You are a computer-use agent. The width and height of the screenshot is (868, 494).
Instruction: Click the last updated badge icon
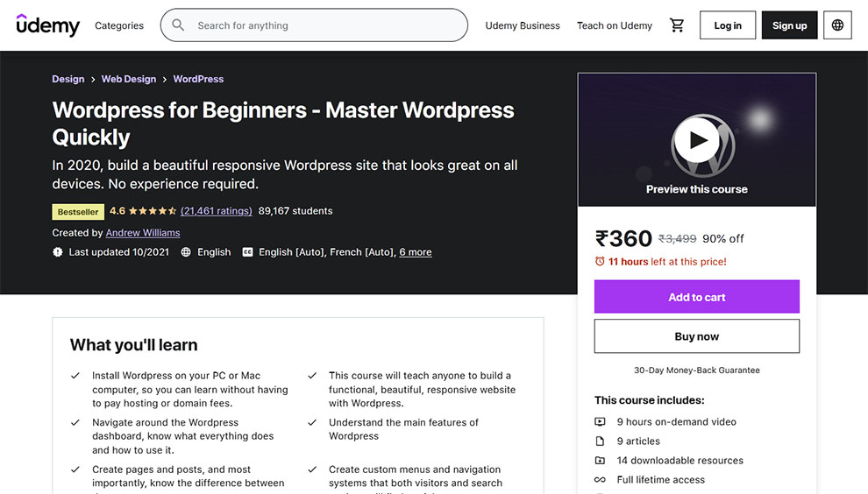pos(58,252)
